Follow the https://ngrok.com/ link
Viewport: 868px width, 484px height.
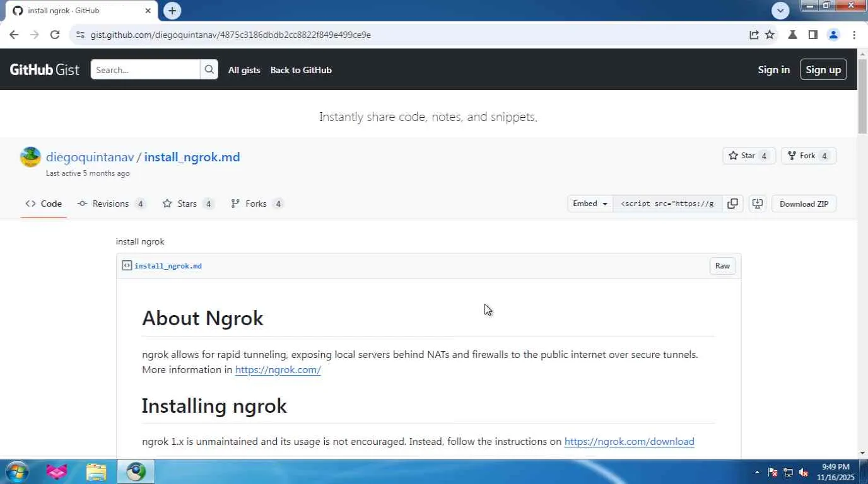(278, 370)
